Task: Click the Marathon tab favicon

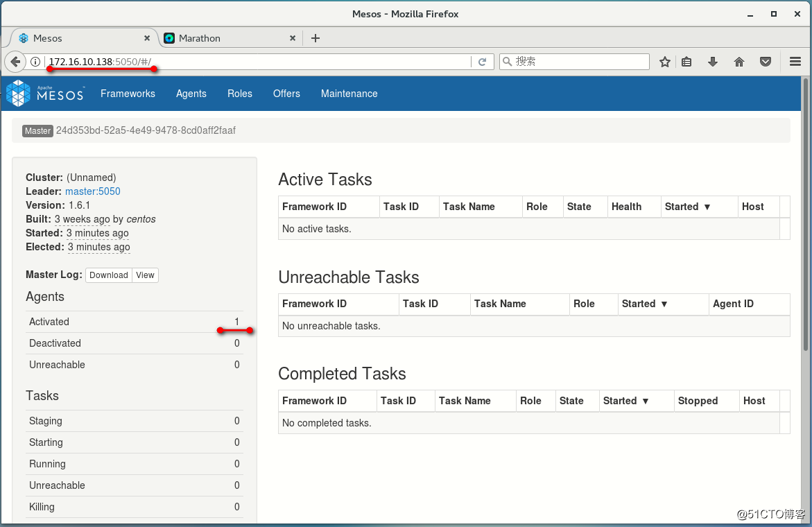Action: coord(169,38)
